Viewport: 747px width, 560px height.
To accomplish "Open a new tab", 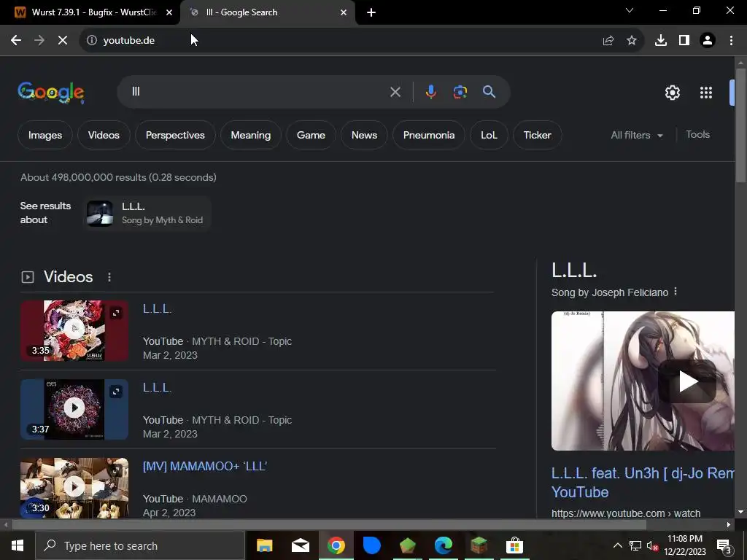I will (371, 12).
